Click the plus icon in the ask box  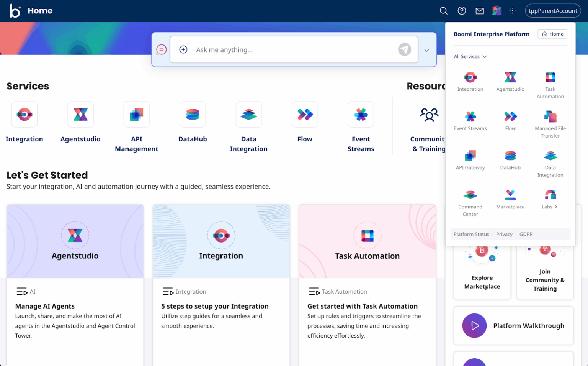[x=183, y=49]
